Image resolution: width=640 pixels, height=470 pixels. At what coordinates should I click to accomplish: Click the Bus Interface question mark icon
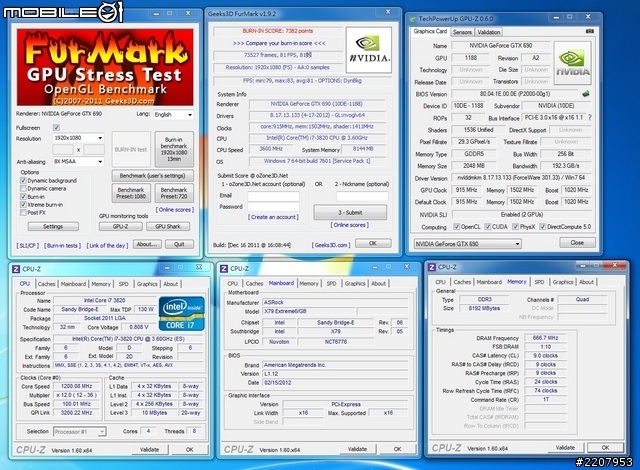(x=589, y=118)
